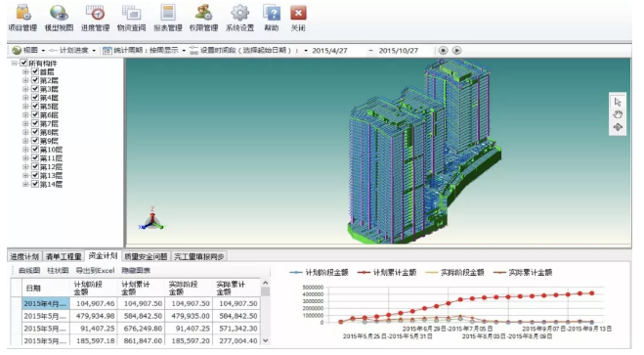The height and width of the screenshot is (355, 644).
Task: Open 模型视图 (model view) from the toolbar
Action: 59,18
